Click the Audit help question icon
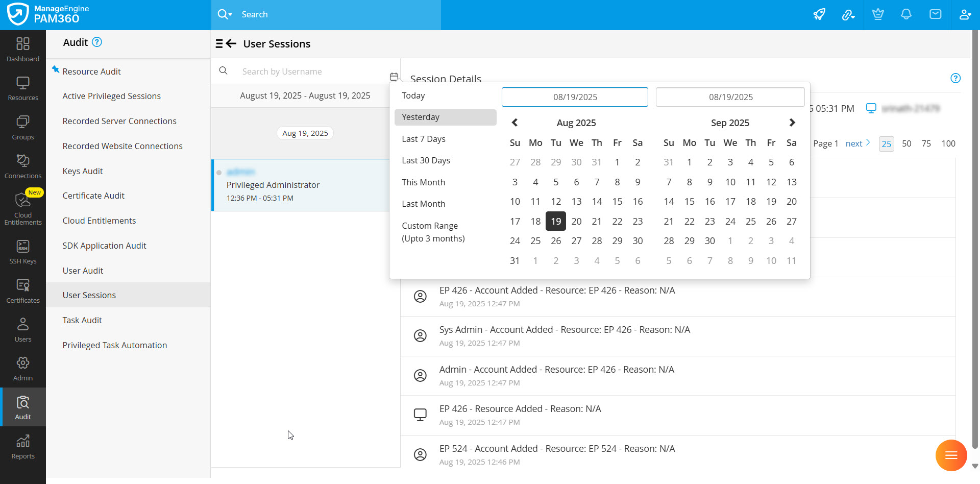The width and height of the screenshot is (980, 484). click(97, 42)
